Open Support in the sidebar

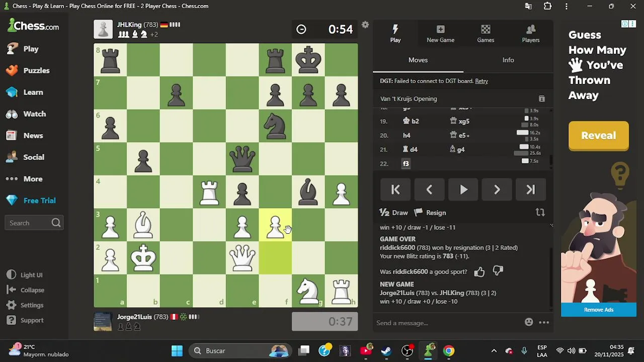pos(25,320)
